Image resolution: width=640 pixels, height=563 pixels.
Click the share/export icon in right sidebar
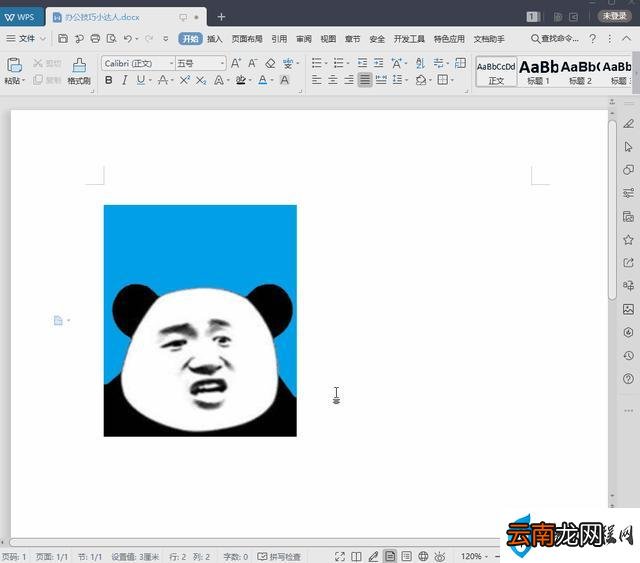pos(628,263)
